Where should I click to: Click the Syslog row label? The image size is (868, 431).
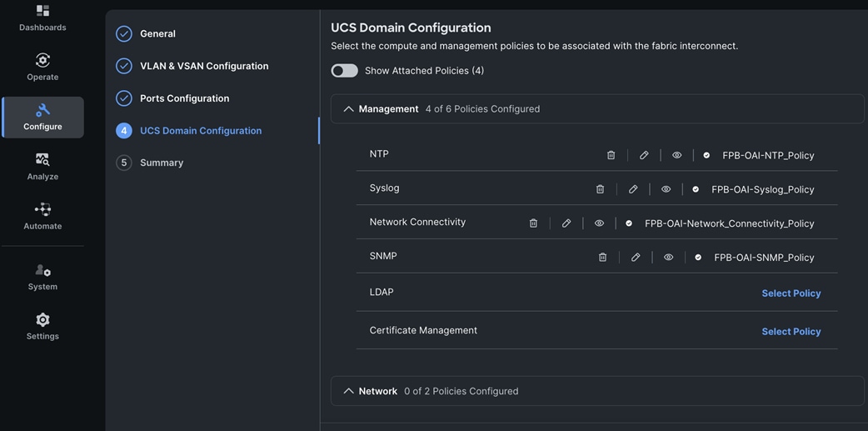(x=384, y=188)
